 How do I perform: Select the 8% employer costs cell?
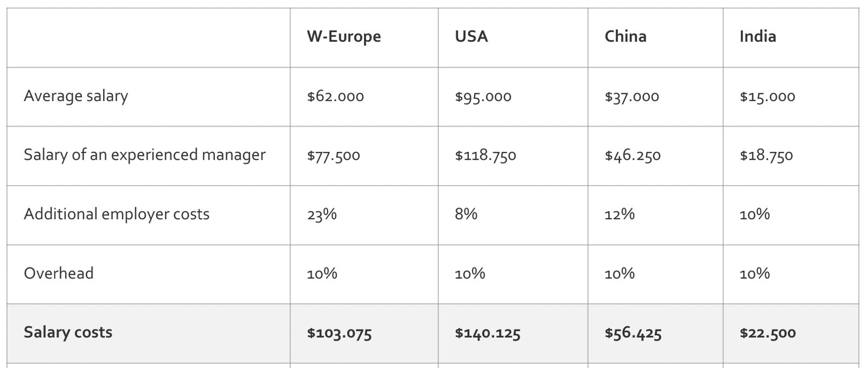point(466,214)
